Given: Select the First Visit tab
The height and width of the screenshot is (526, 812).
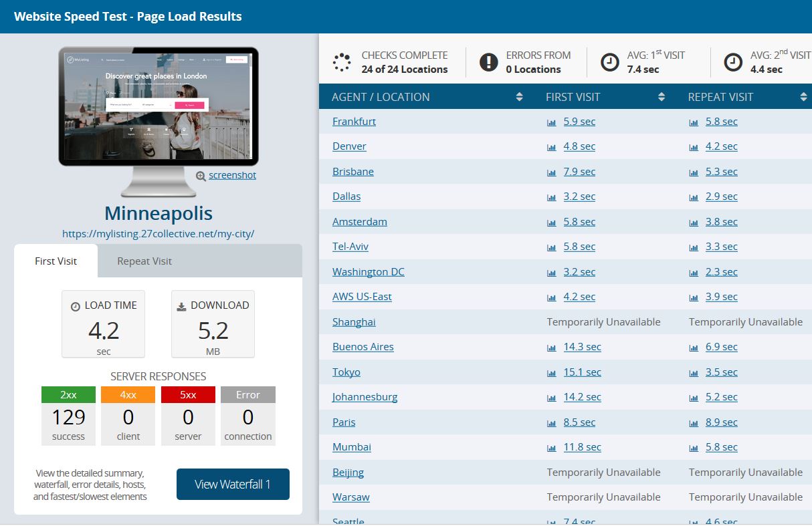Looking at the screenshot, I should click(x=56, y=261).
